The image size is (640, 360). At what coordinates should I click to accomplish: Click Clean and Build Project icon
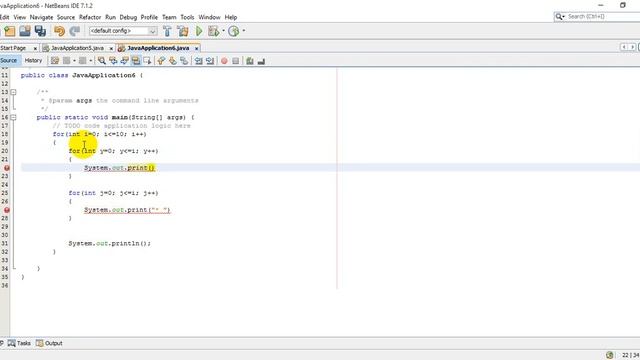pyautogui.click(x=183, y=31)
